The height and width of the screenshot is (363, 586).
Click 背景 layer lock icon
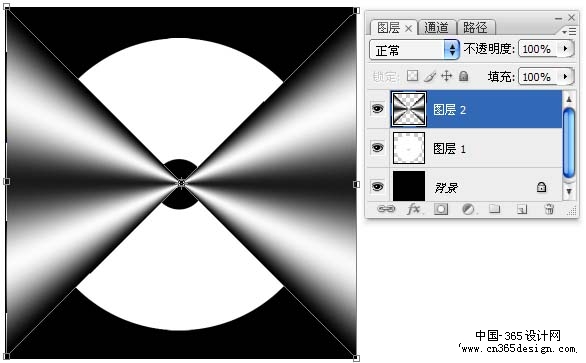pyautogui.click(x=542, y=187)
